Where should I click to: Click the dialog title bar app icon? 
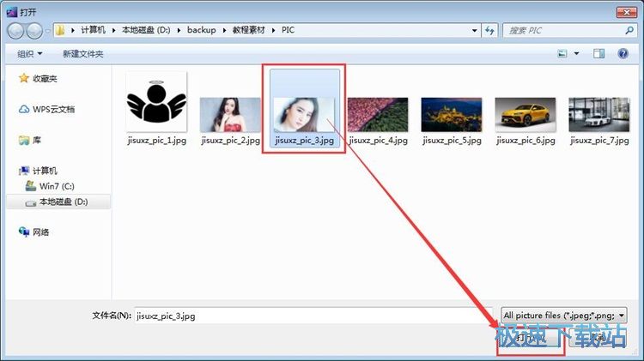pyautogui.click(x=12, y=12)
